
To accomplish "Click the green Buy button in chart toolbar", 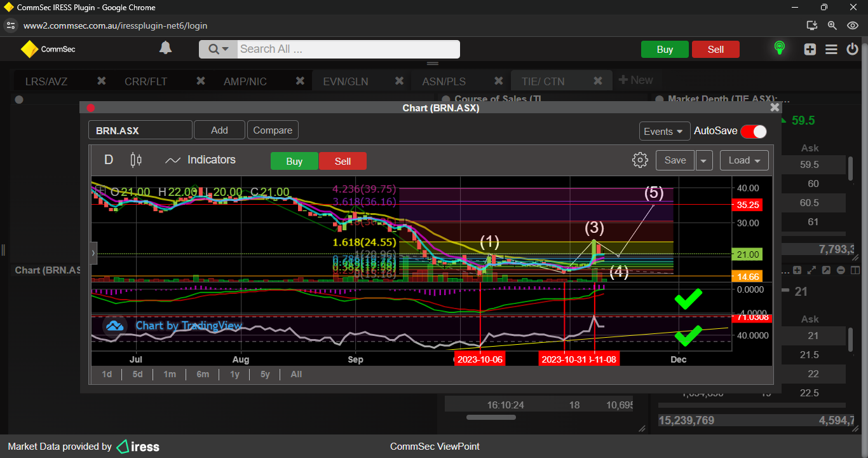I will click(294, 161).
